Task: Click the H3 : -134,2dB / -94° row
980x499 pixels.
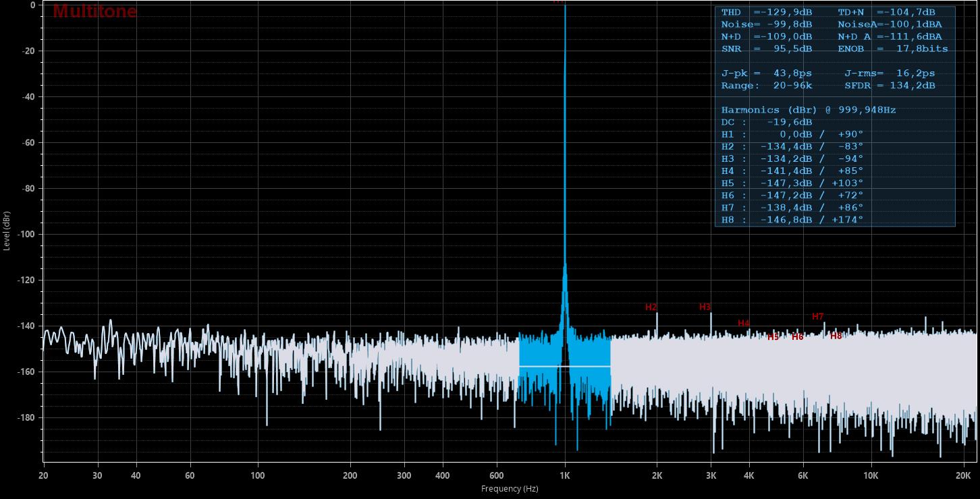Action: click(x=792, y=158)
